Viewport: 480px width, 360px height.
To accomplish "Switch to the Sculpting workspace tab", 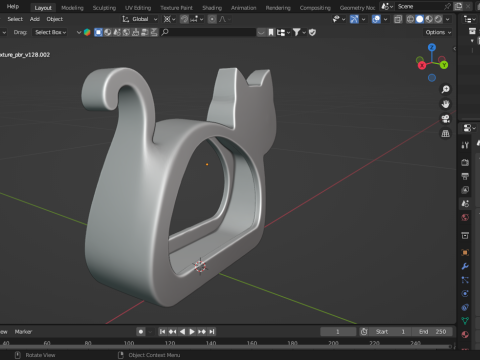I will (x=104, y=8).
